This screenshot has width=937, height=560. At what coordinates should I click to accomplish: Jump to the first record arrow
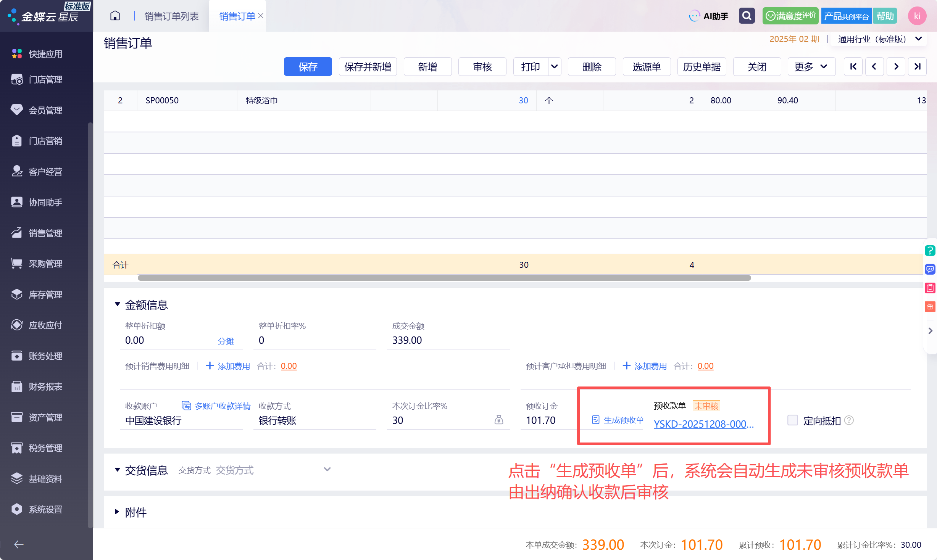click(x=853, y=67)
